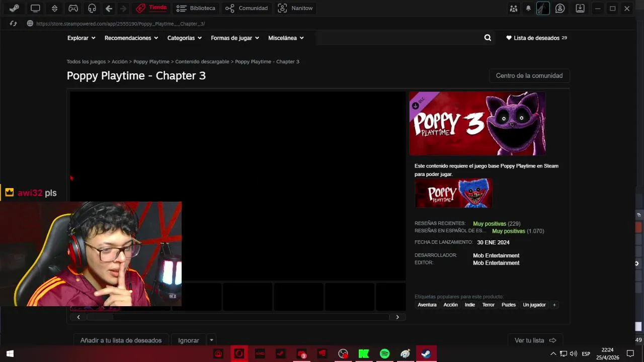Viewport: 644px width, 362px height.
Task: Open recent reviews 'Muy positivas (229)'
Action: click(497, 224)
